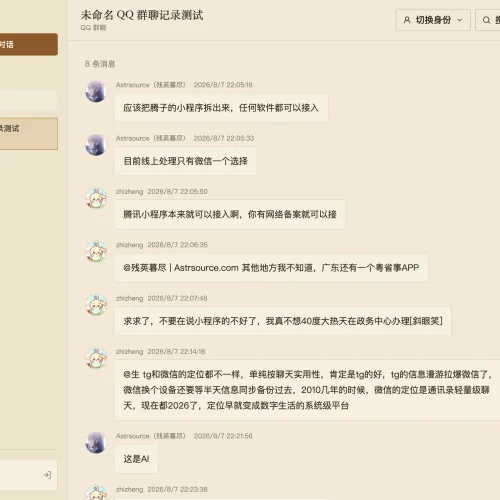Image resolution: width=500 pixels, height=500 pixels.
Task: Click sender name zhizheng at 22:23:38
Action: pyautogui.click(x=129, y=489)
